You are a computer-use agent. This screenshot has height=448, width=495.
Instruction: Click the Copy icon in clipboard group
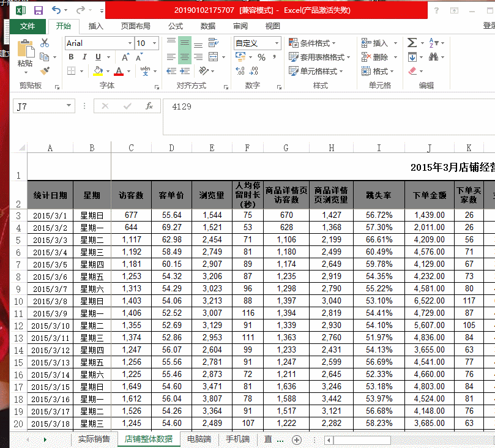(x=44, y=57)
